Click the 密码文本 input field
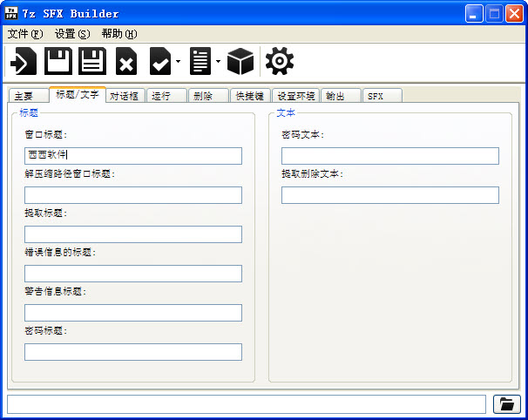 pos(389,156)
